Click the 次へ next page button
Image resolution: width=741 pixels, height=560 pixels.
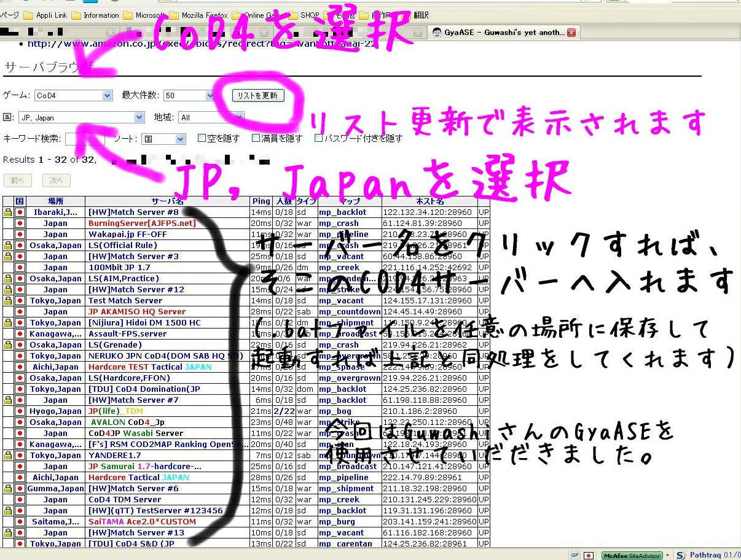click(56, 181)
